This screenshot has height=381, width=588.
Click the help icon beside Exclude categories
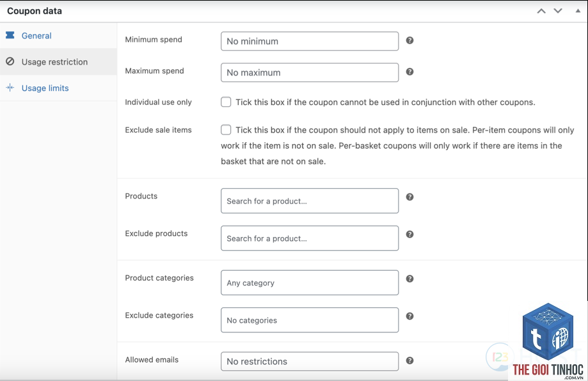410,316
